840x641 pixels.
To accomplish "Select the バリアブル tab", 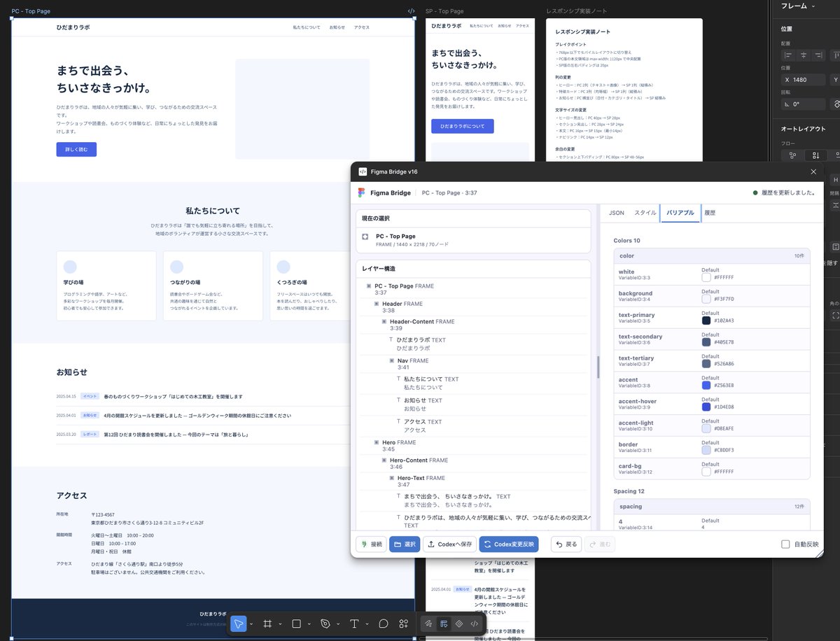I will click(x=680, y=213).
